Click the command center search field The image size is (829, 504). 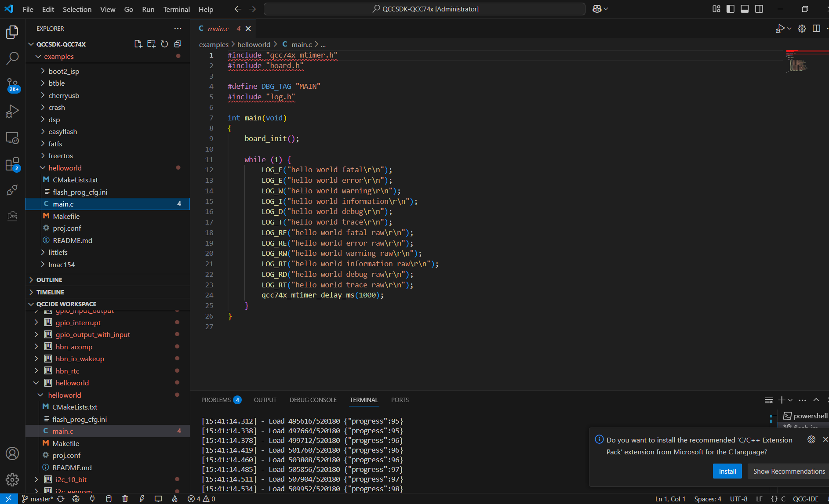(424, 9)
